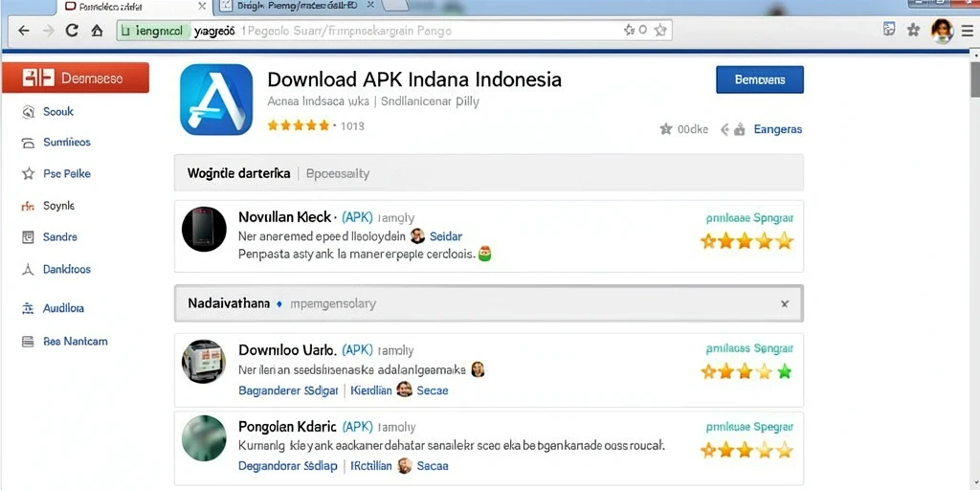Screen dimensions: 980x490
Task: Open the new tab button
Action: point(395,6)
